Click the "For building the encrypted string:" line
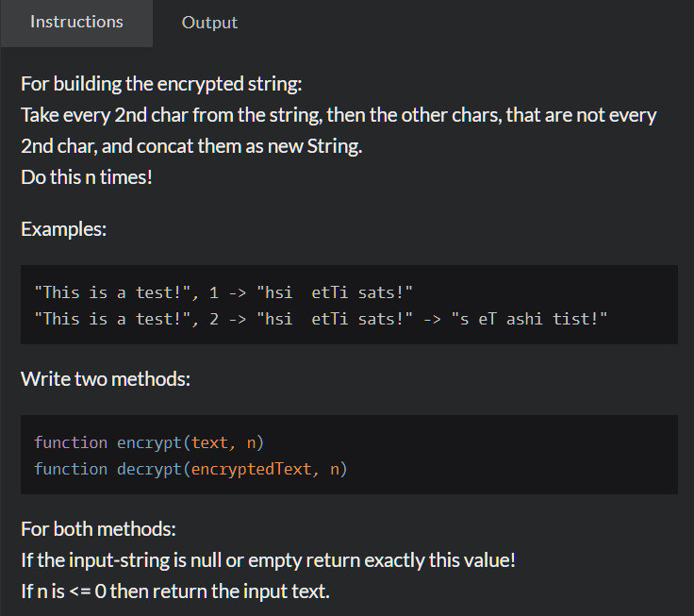This screenshot has width=694, height=616. 161,84
